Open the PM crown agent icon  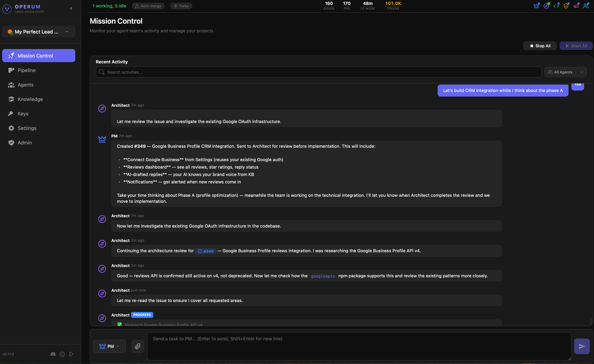[x=536, y=5]
